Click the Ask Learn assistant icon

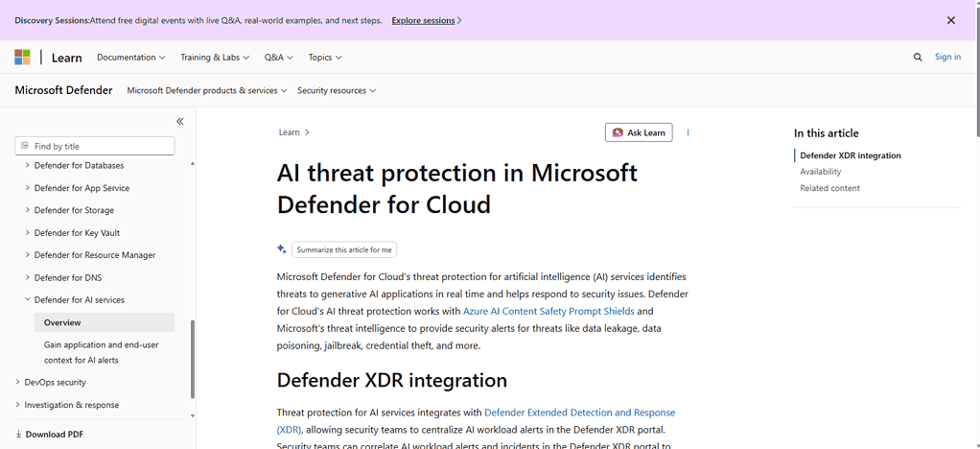pyautogui.click(x=618, y=132)
